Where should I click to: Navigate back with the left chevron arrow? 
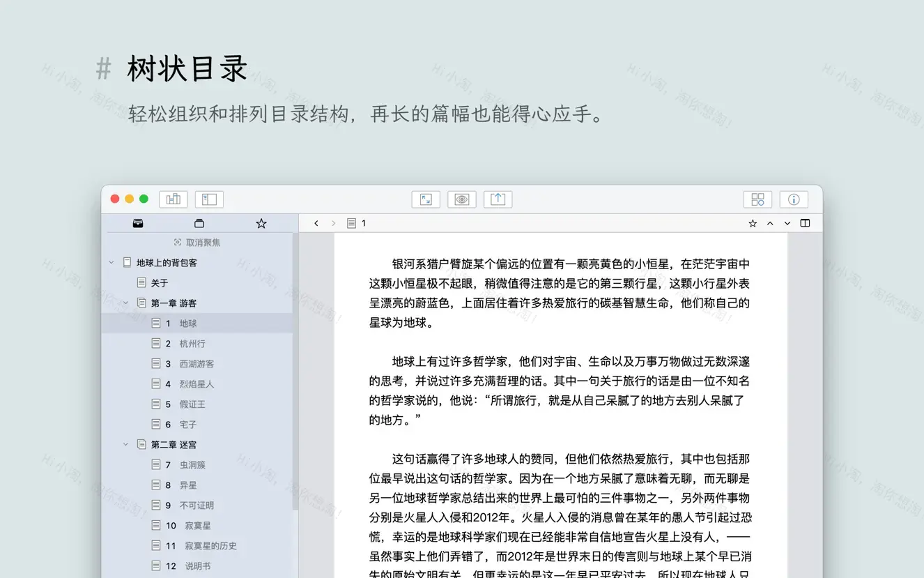pos(316,222)
